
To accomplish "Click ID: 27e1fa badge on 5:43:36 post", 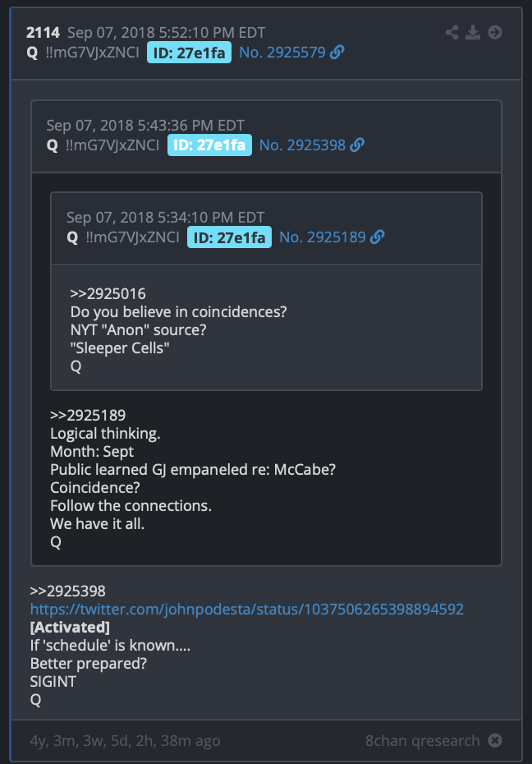I will click(209, 145).
